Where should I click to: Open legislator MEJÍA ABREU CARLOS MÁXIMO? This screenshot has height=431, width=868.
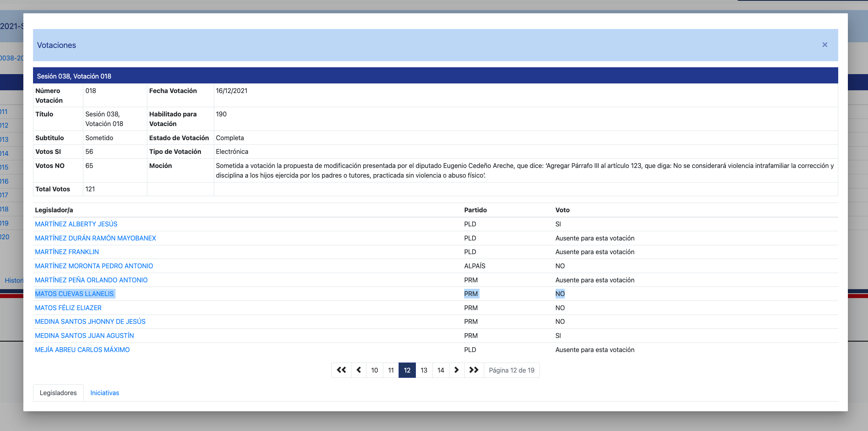[x=83, y=350]
